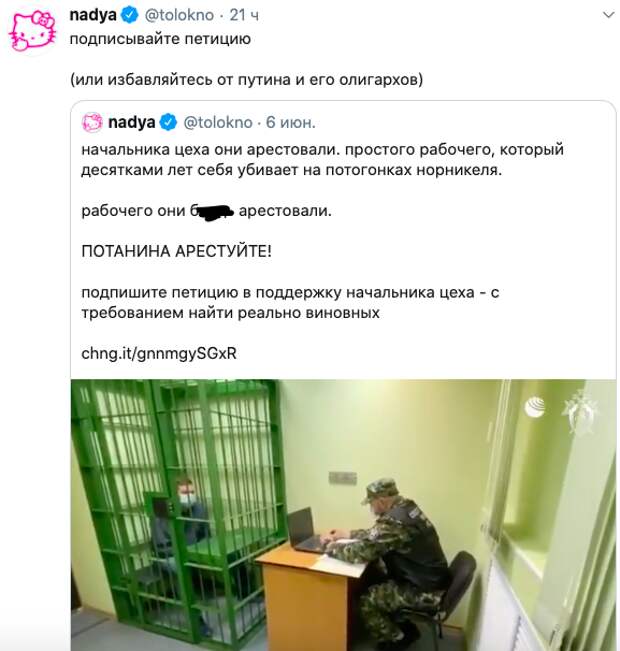Screen dimensions: 620x651
Task: Click the blue verified badge beside top nadya
Action: tap(129, 15)
